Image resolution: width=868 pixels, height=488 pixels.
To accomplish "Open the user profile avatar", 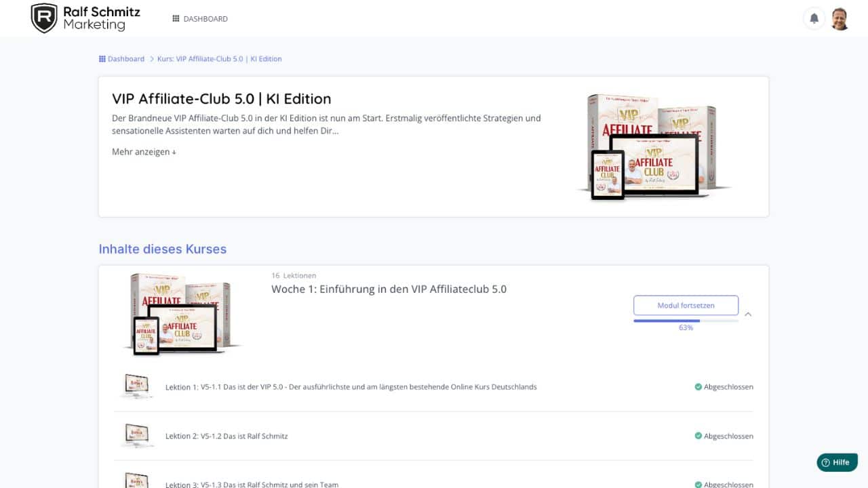I will pos(840,18).
